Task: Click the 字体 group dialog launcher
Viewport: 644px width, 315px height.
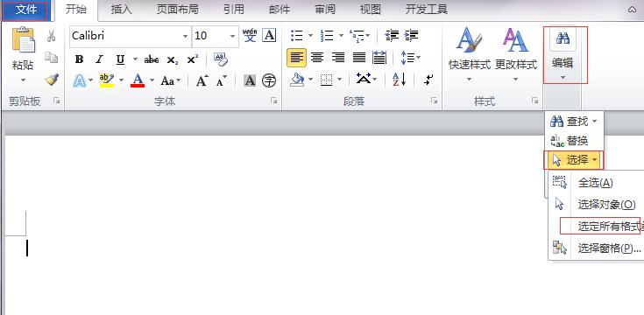Action: (x=274, y=101)
